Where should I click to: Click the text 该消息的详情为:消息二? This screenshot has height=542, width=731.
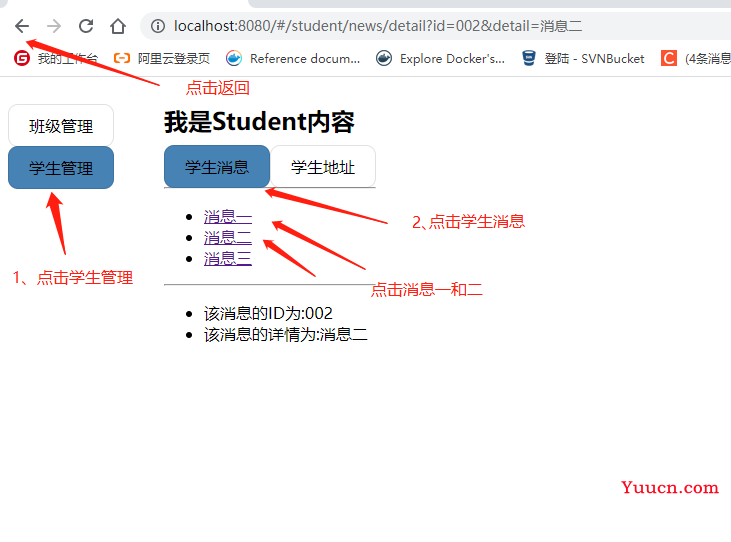tap(285, 334)
